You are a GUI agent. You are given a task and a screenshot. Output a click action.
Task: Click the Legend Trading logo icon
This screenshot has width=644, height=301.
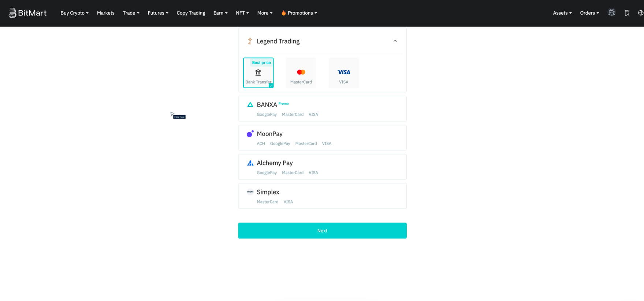(250, 41)
